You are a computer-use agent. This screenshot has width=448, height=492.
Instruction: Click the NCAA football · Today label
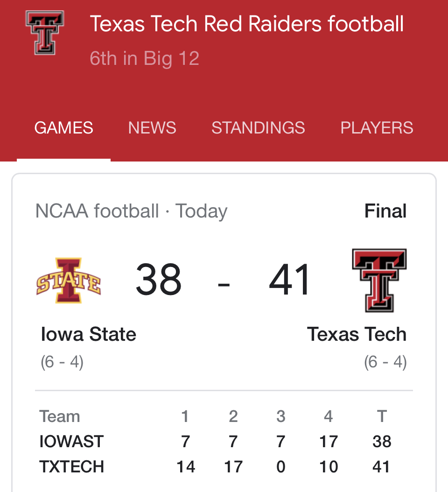[131, 211]
